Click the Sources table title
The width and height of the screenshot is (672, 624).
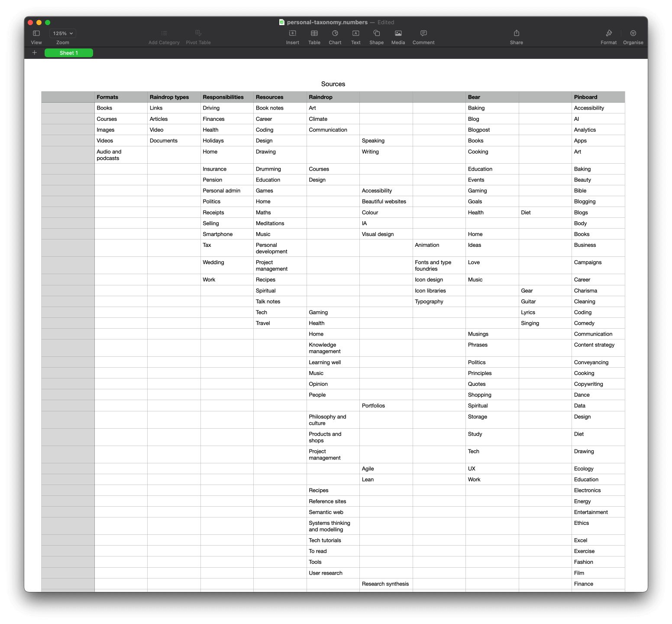(333, 84)
